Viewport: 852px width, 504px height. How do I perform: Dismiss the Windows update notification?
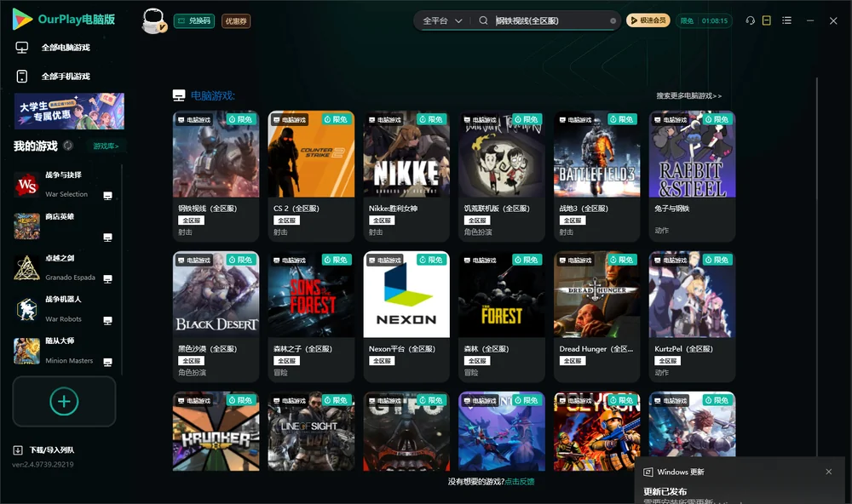829,472
